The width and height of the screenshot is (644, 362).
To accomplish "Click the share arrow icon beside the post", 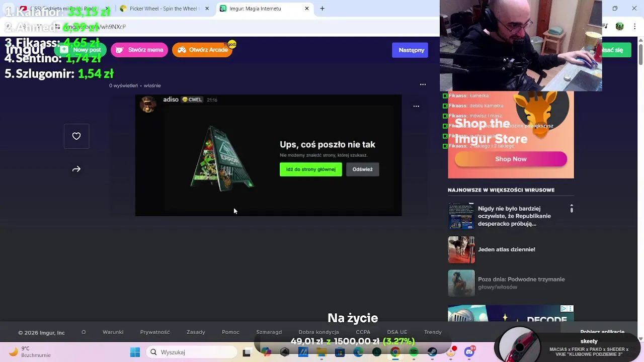I will (76, 169).
